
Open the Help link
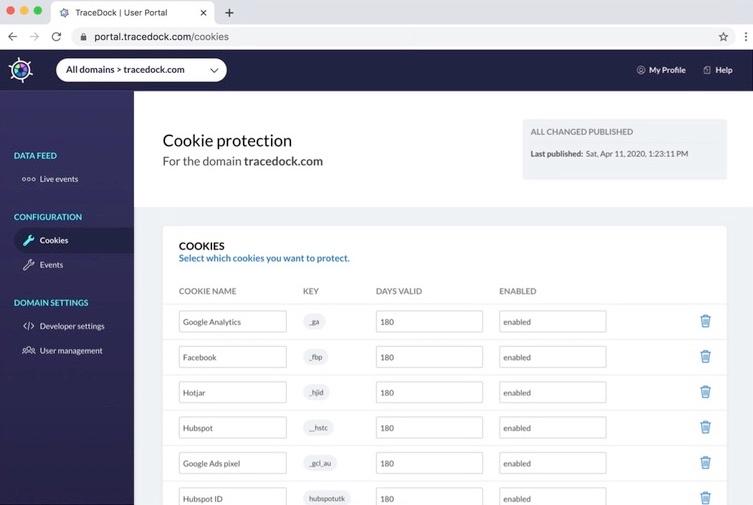click(717, 70)
